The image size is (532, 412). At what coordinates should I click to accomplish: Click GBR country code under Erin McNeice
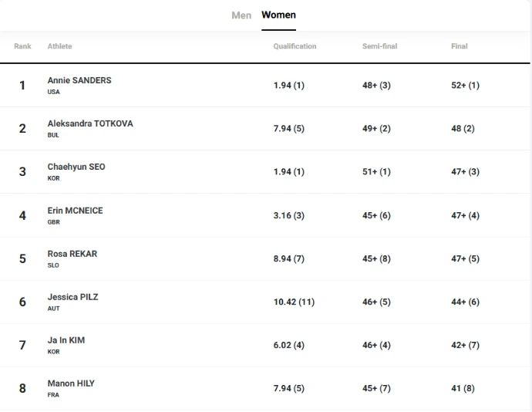click(54, 221)
